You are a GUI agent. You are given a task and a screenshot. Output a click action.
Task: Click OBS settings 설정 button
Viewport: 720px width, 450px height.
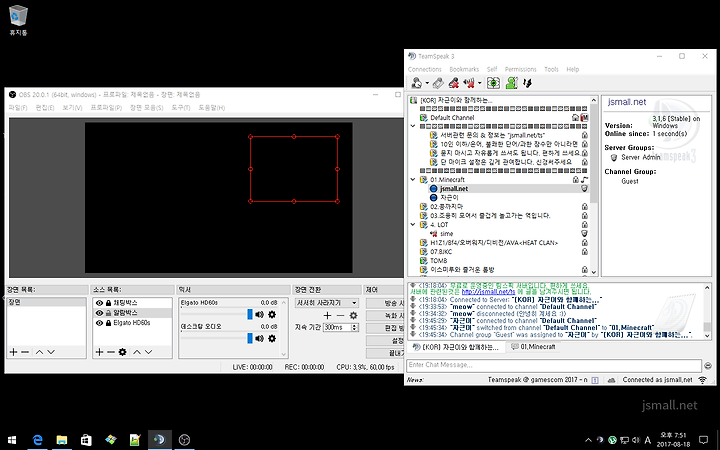tap(385, 340)
